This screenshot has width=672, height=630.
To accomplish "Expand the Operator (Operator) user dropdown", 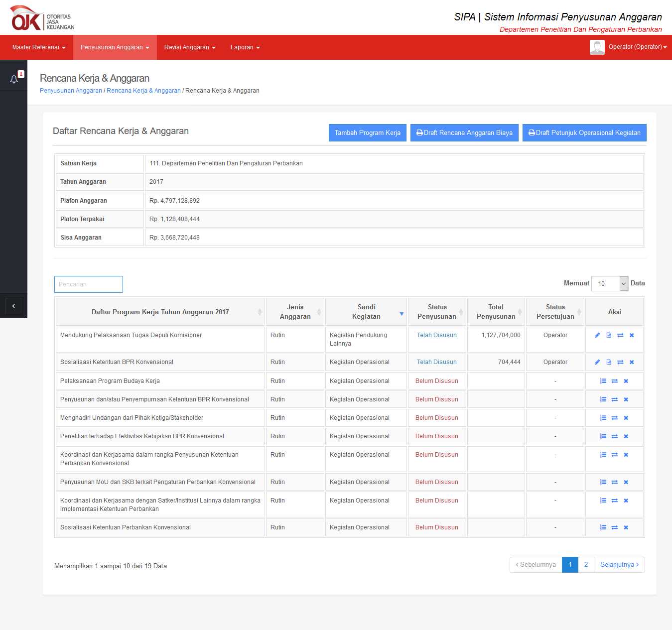I will [x=637, y=47].
